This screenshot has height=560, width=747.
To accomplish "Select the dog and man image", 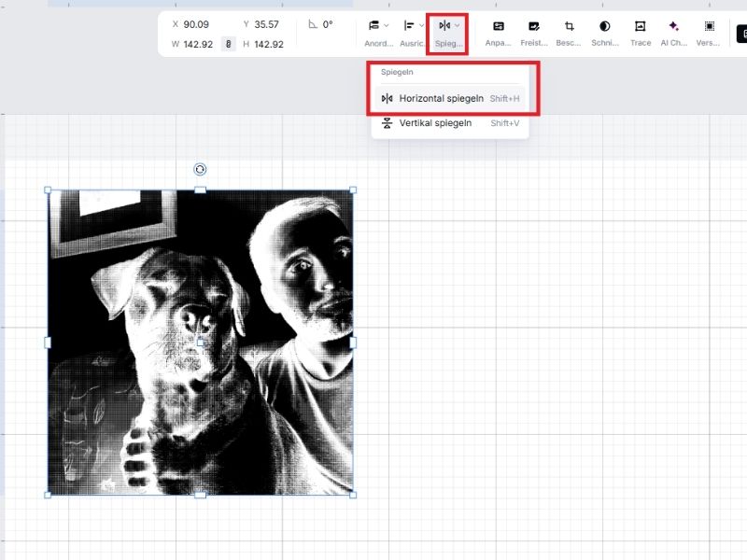I will (x=200, y=342).
